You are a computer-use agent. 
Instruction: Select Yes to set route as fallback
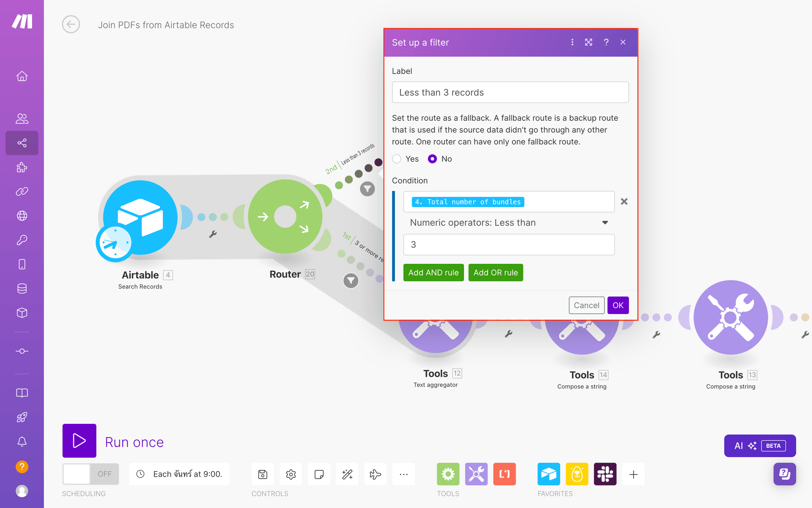397,159
